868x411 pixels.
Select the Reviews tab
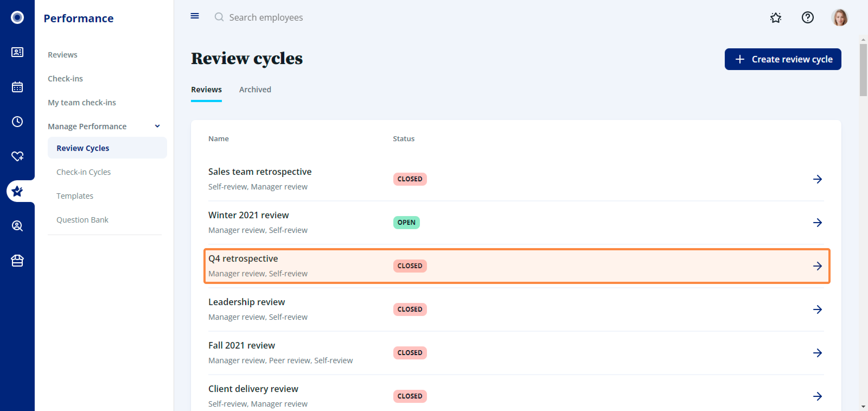pos(206,89)
